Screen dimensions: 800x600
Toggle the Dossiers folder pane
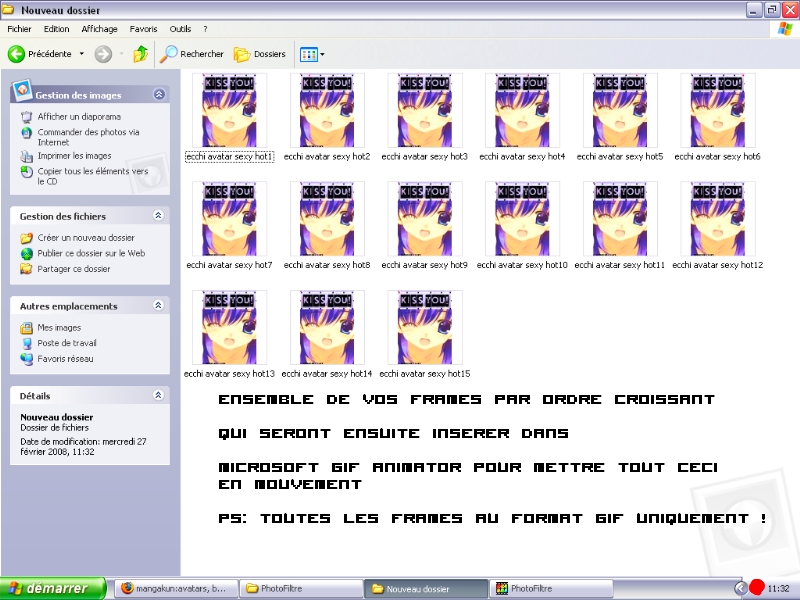click(x=260, y=54)
